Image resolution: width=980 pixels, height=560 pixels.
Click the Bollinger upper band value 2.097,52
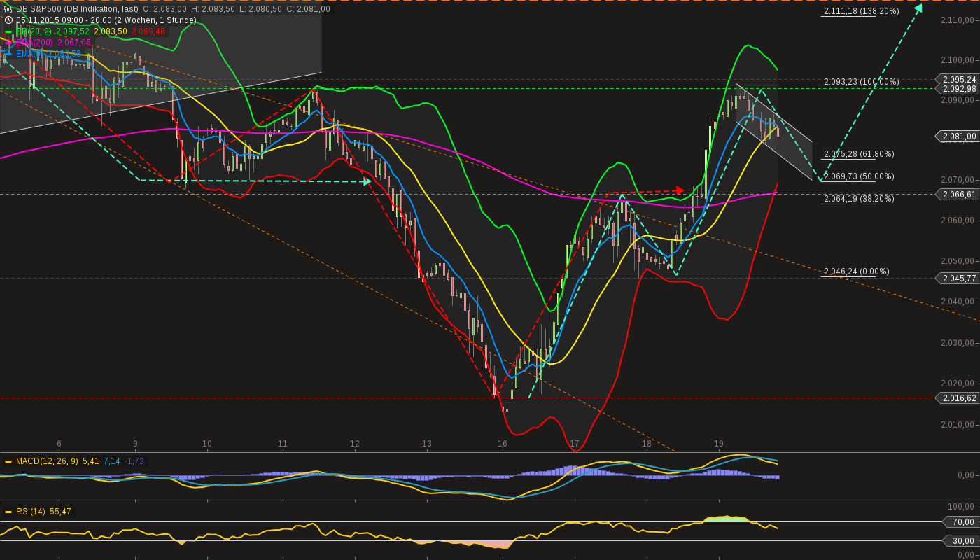[x=73, y=31]
